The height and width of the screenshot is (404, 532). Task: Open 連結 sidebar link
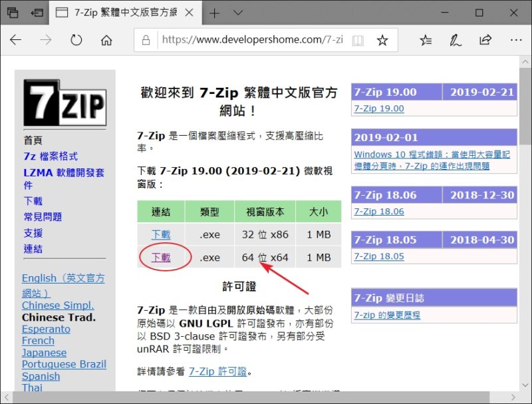[x=33, y=249]
